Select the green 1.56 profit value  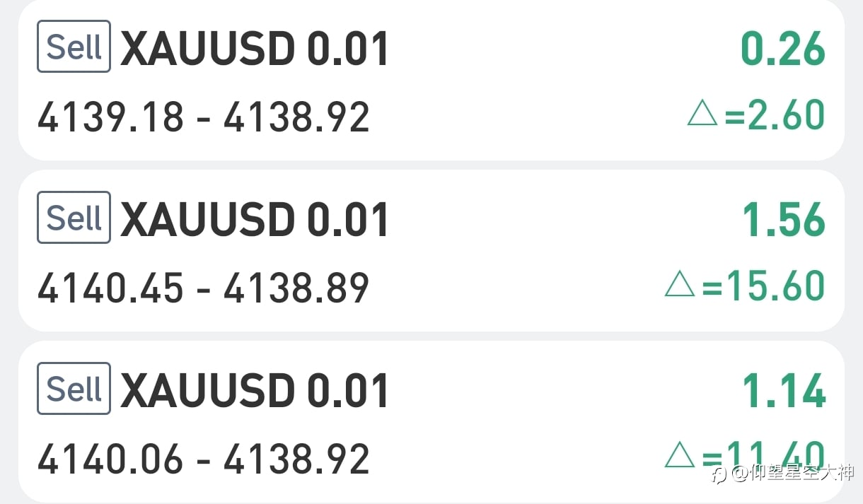click(x=784, y=220)
